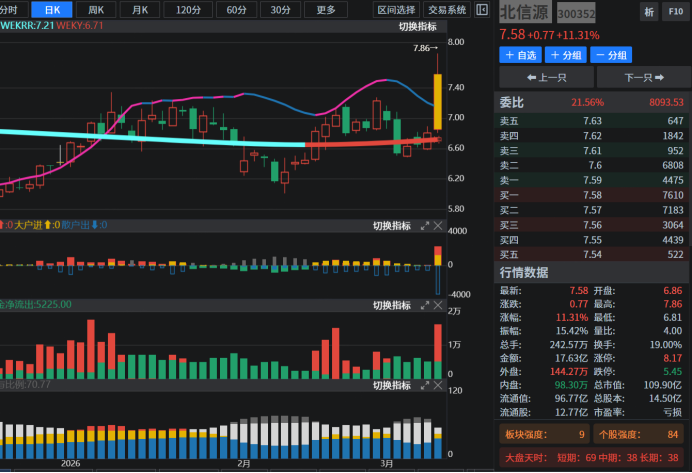Open 切换指标 on main K-line chart
Image resolution: width=692 pixels, height=473 pixels.
coord(418,27)
